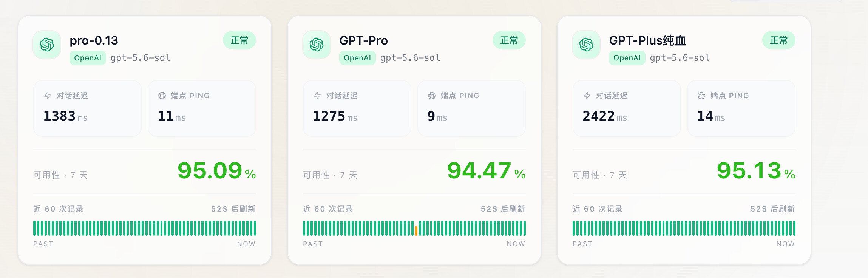This screenshot has height=278, width=868.
Task: Click gpt-5.6-sol model name on GPT-Pro card
Action: click(x=410, y=58)
